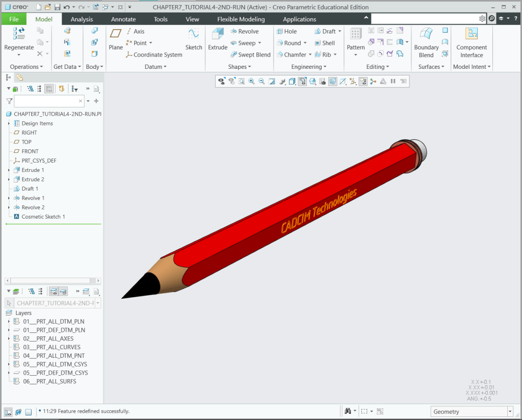Create a datum Plane
This screenshot has width=522, height=420.
[116, 39]
